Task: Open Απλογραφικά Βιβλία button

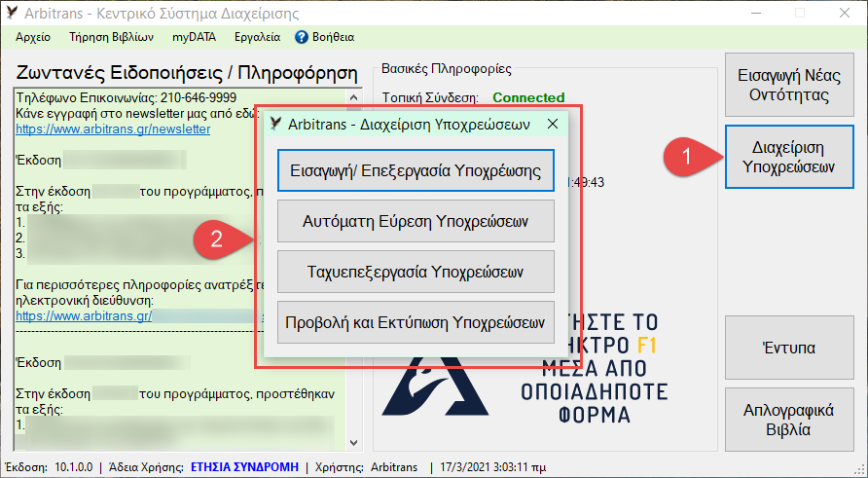Action: (789, 420)
